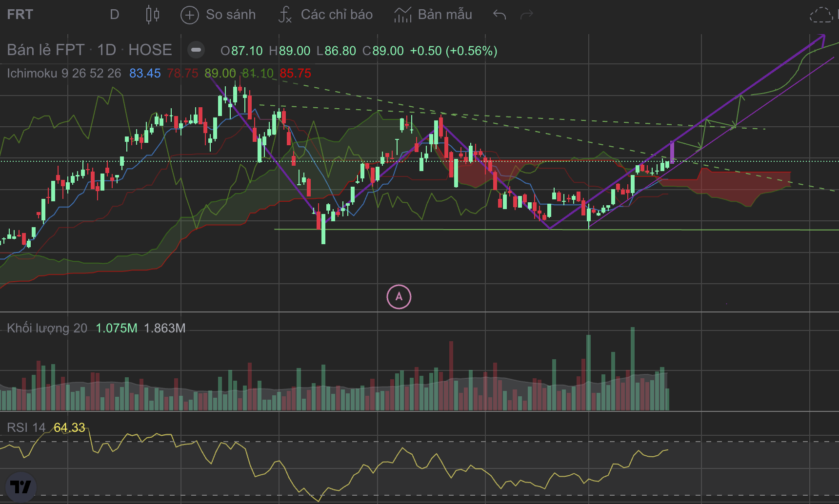Click the low price L86.80

pos(336,51)
